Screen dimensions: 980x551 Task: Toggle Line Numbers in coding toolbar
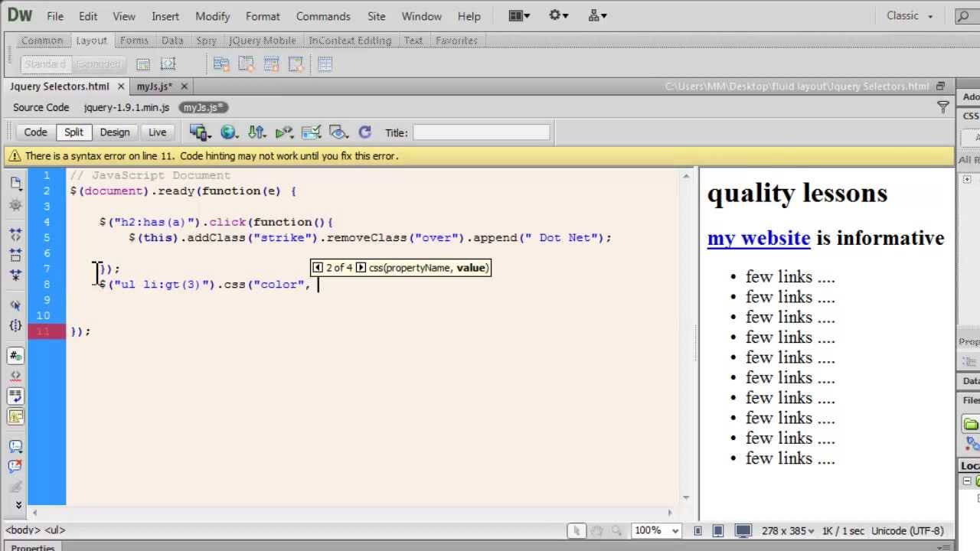coord(16,356)
